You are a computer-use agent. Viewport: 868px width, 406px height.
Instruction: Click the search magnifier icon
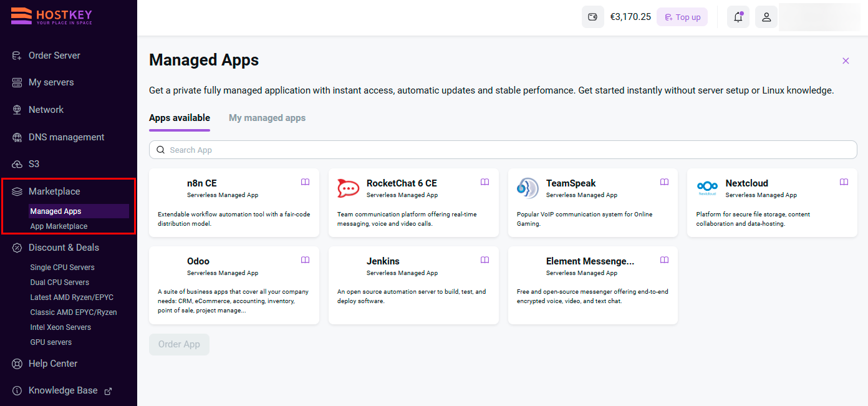point(160,150)
